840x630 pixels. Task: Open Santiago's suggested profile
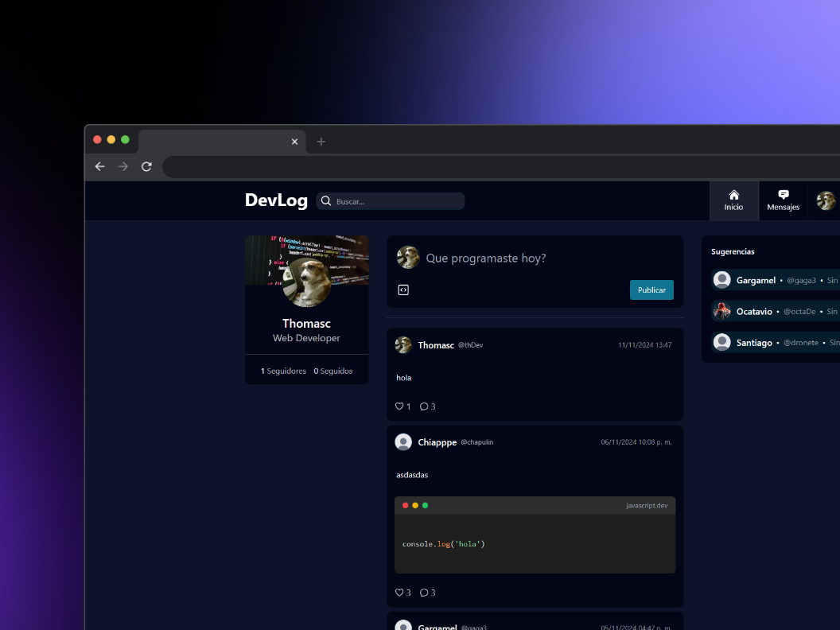(x=754, y=343)
